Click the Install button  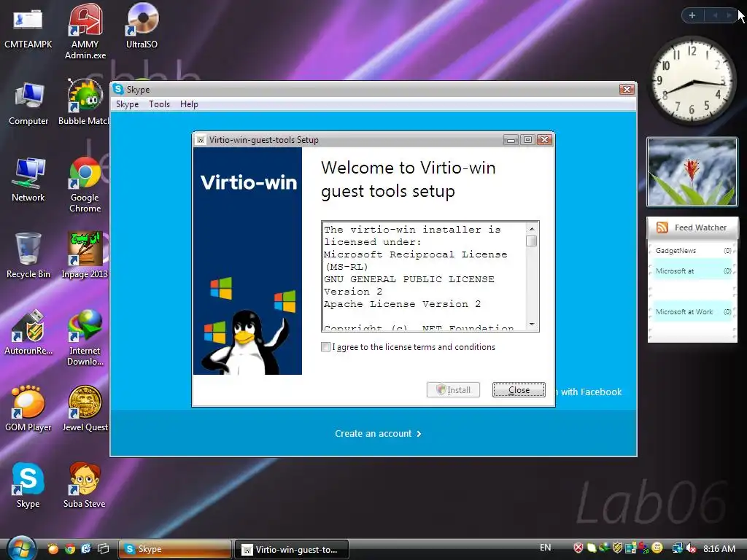(453, 390)
